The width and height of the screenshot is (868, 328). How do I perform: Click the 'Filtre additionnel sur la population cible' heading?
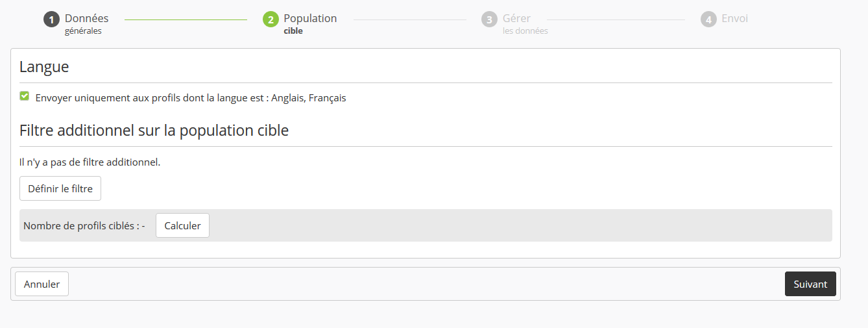(154, 131)
